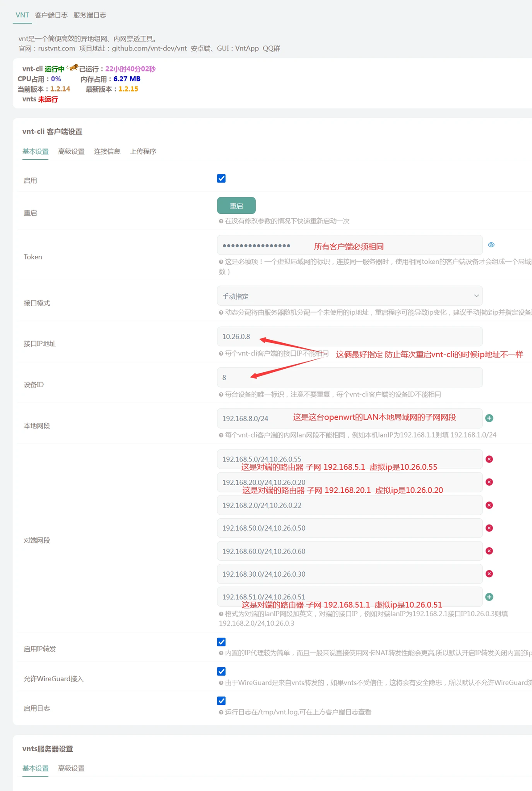Open 高级设置 tab in vnts服务器设置

[x=71, y=768]
